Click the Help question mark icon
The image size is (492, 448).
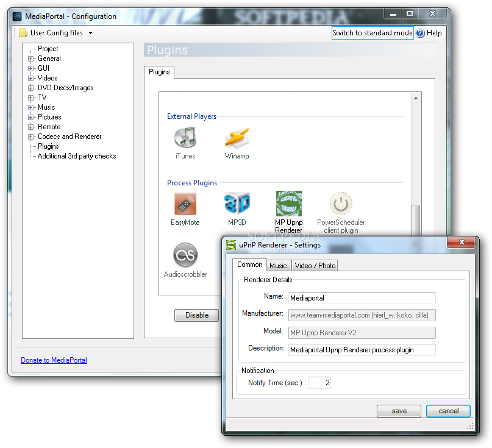[x=420, y=33]
